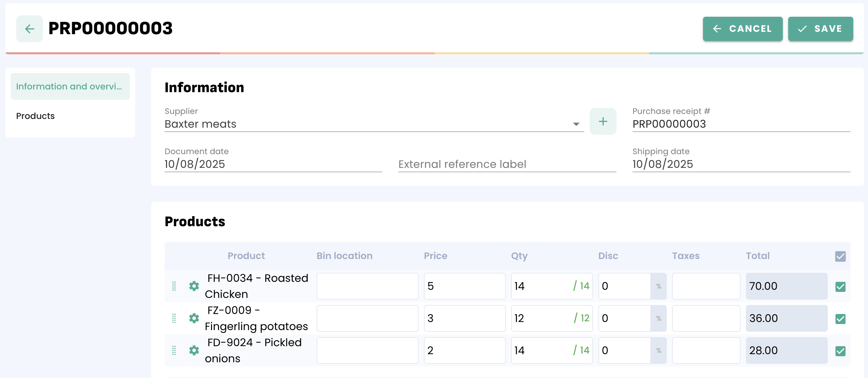
Task: Click the plus icon to add supplier
Action: click(602, 122)
